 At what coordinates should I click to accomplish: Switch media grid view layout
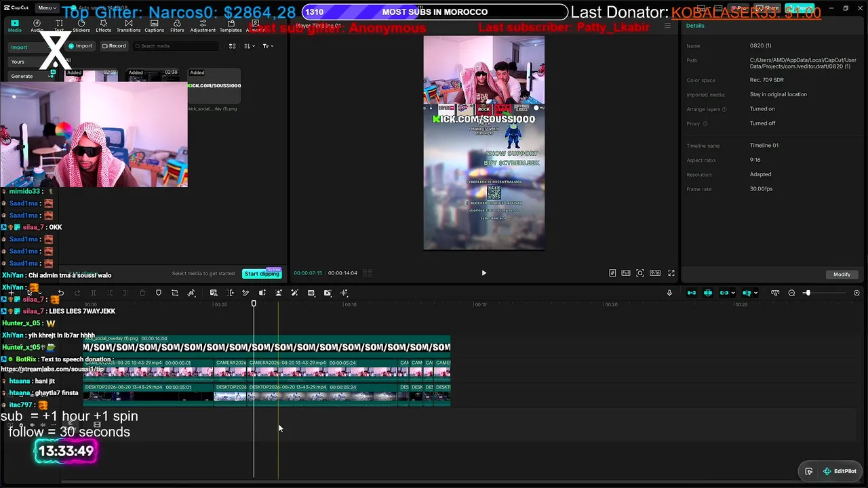coord(232,46)
